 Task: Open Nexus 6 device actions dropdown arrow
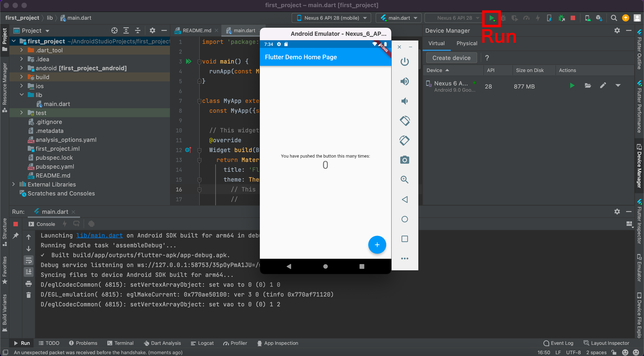click(x=618, y=86)
